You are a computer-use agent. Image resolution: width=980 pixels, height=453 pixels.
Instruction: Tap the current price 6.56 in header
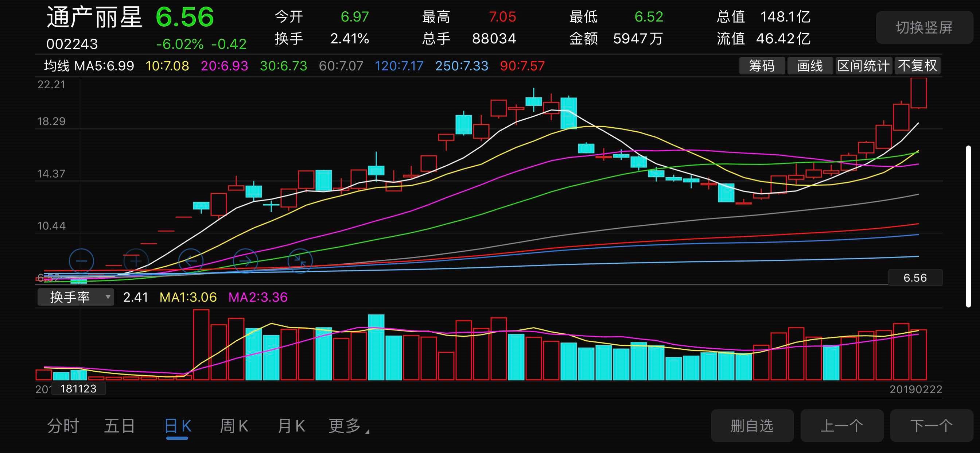(x=185, y=18)
